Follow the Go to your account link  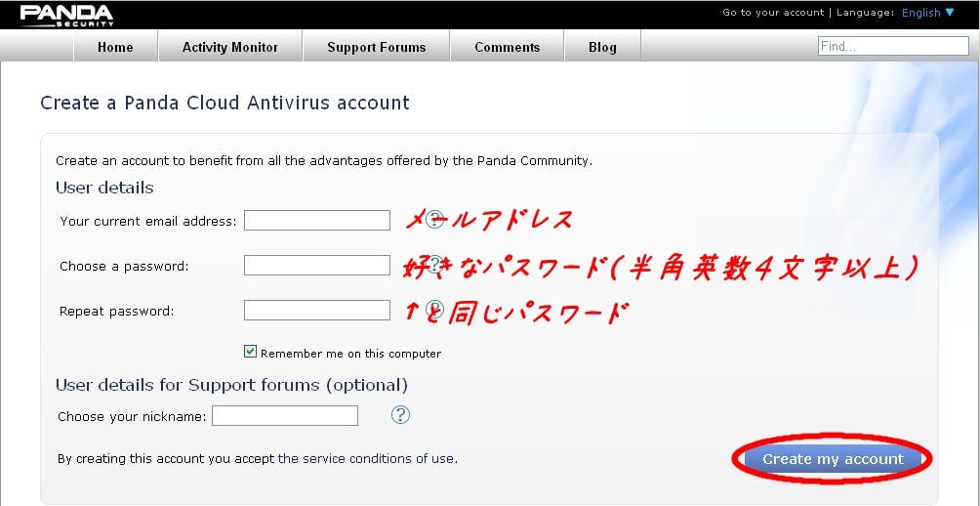click(773, 13)
